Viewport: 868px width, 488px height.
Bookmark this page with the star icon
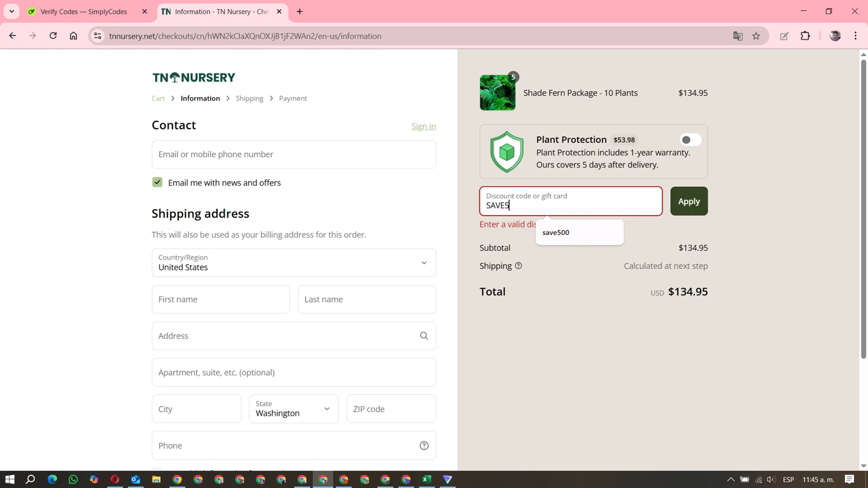[756, 36]
